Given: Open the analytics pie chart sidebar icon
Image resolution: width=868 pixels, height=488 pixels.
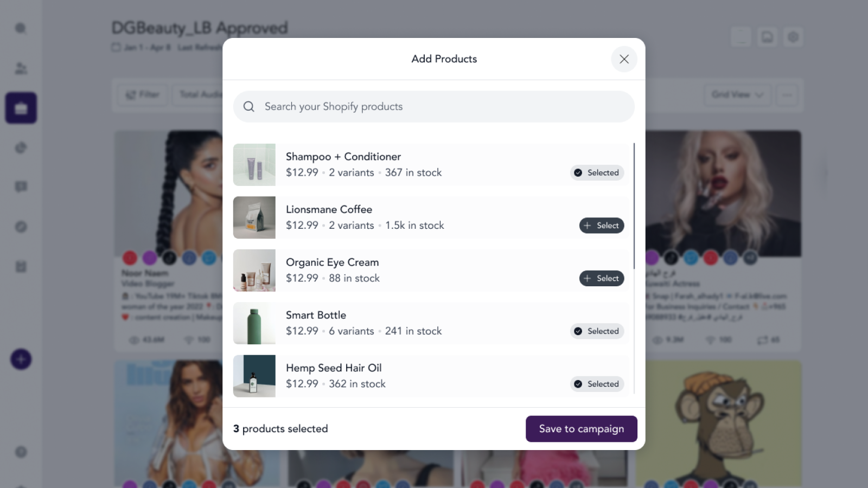Looking at the screenshot, I should click(21, 147).
